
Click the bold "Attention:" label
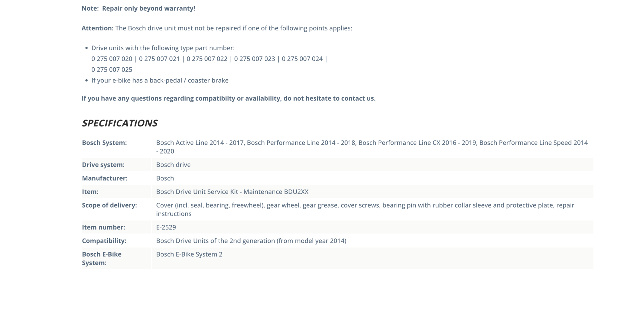point(98,28)
